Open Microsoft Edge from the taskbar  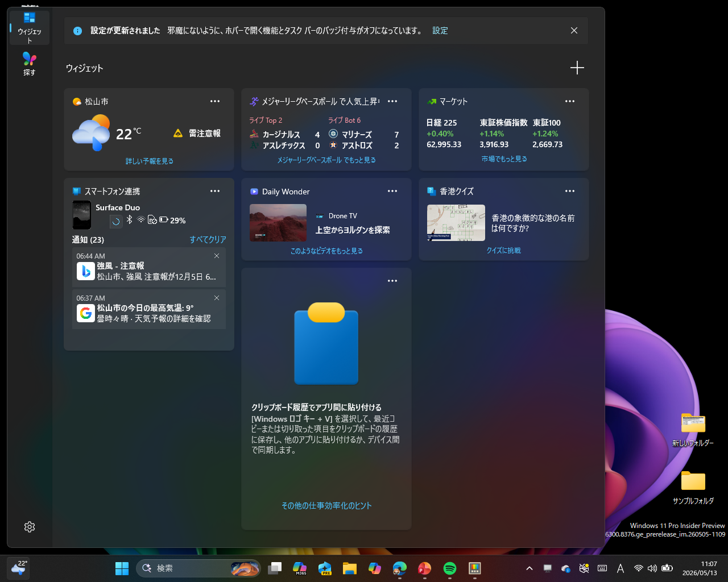tap(400, 568)
